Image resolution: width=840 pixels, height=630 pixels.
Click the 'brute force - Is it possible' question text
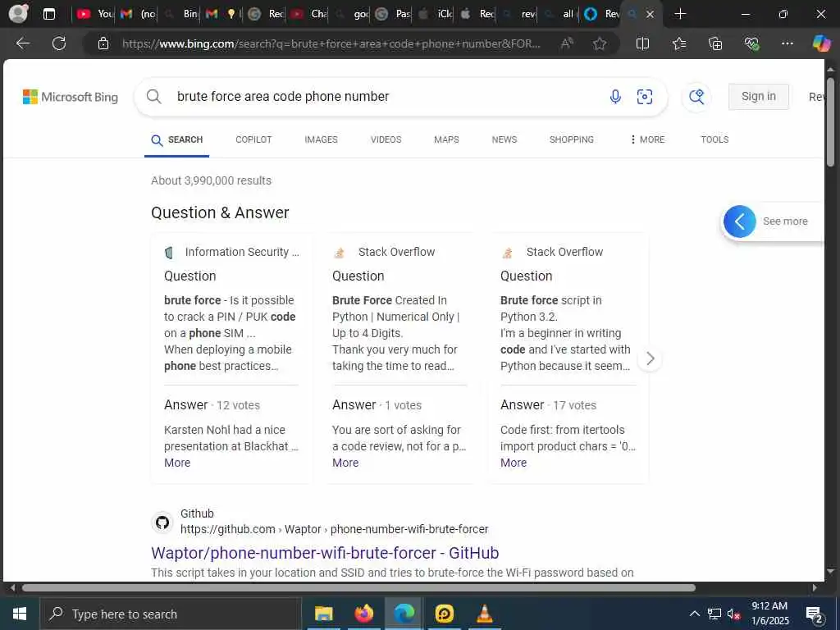[230, 317]
